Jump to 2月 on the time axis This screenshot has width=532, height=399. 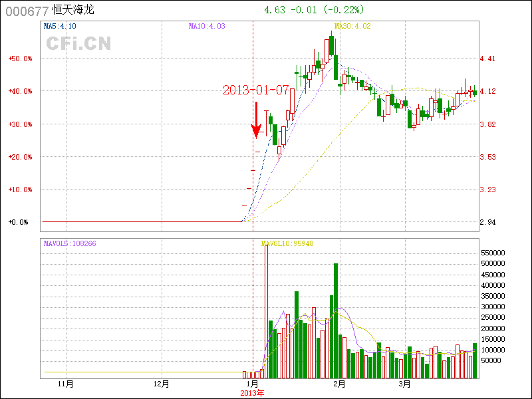339,384
